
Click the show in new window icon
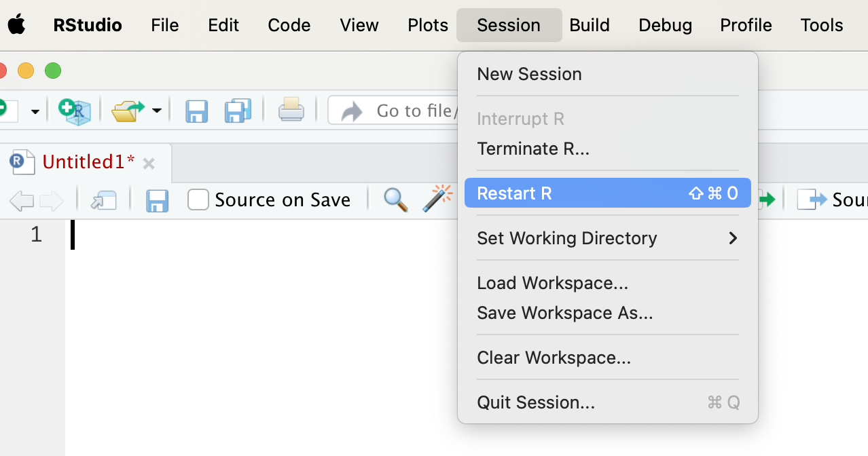[104, 200]
